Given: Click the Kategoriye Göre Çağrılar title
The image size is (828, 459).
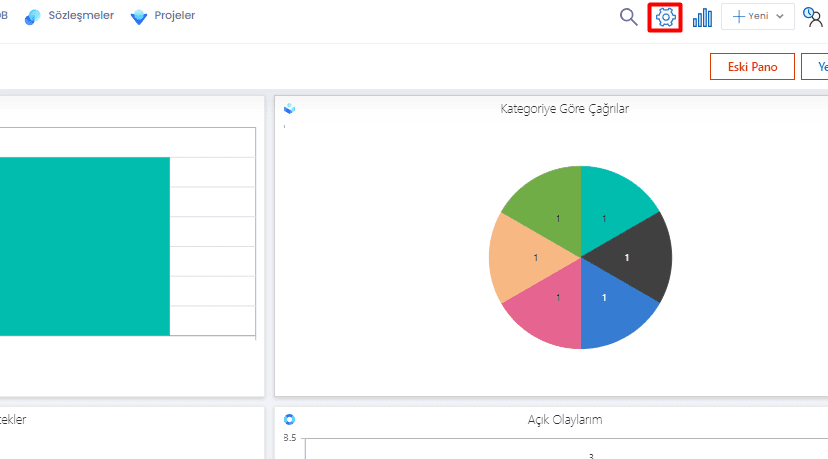Looking at the screenshot, I should pyautogui.click(x=564, y=109).
